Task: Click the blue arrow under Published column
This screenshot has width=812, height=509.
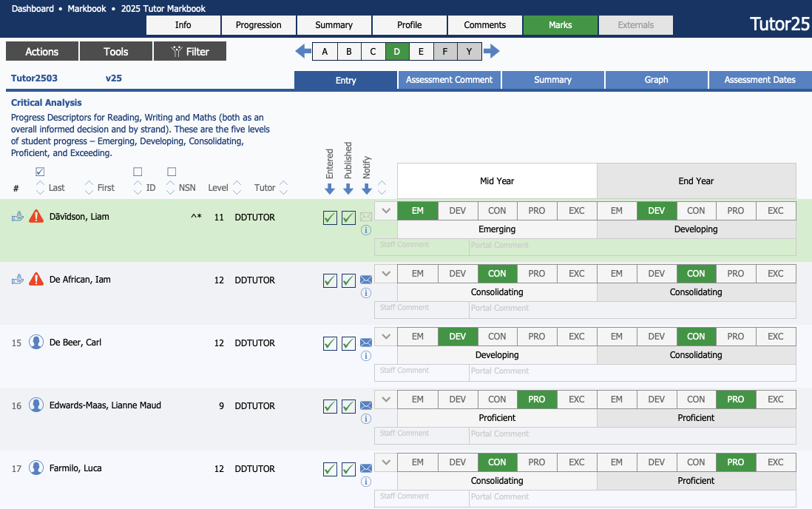Action: click(x=348, y=189)
